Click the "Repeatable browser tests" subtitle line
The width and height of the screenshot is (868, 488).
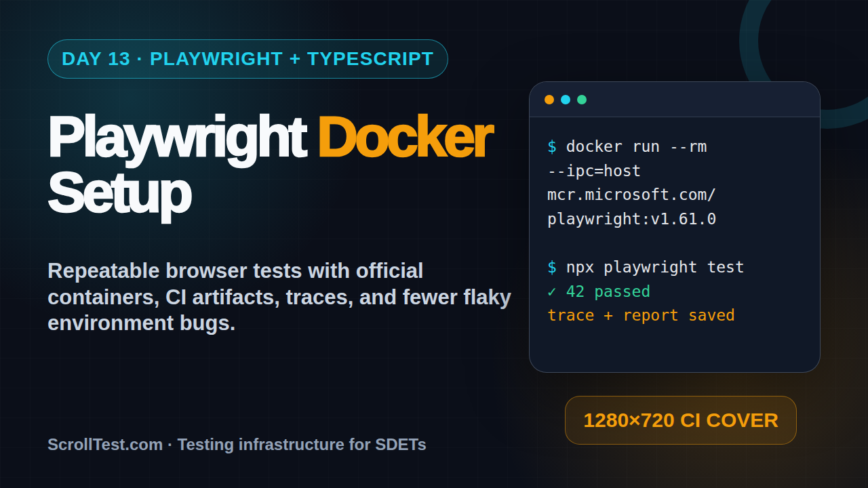(235, 271)
